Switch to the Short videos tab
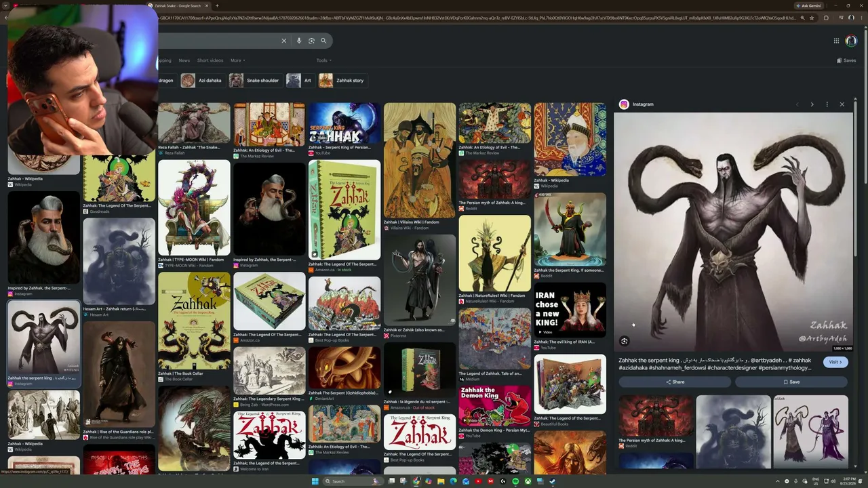The height and width of the screenshot is (488, 868). click(210, 60)
